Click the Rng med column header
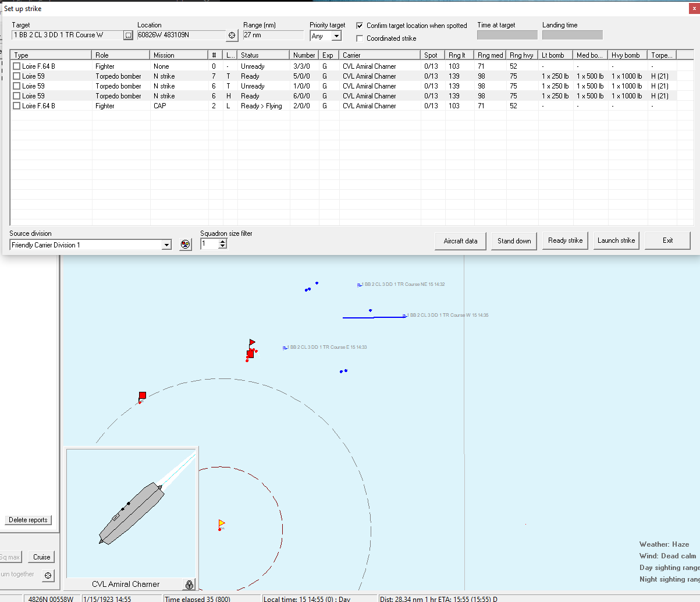 (490, 55)
